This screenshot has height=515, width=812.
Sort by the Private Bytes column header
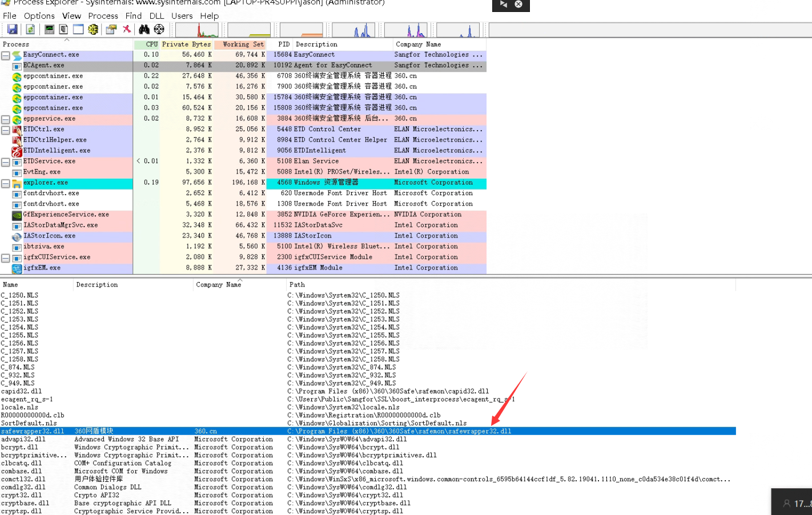pos(186,45)
